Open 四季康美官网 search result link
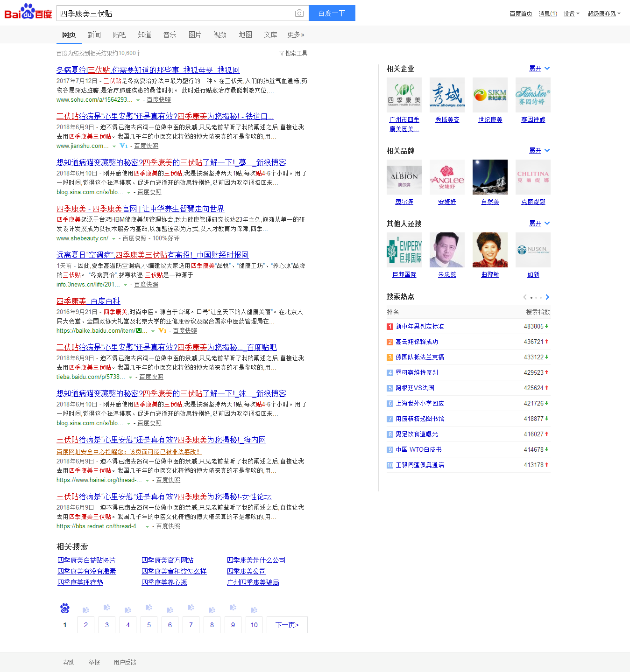This screenshot has width=630, height=672. [141, 209]
